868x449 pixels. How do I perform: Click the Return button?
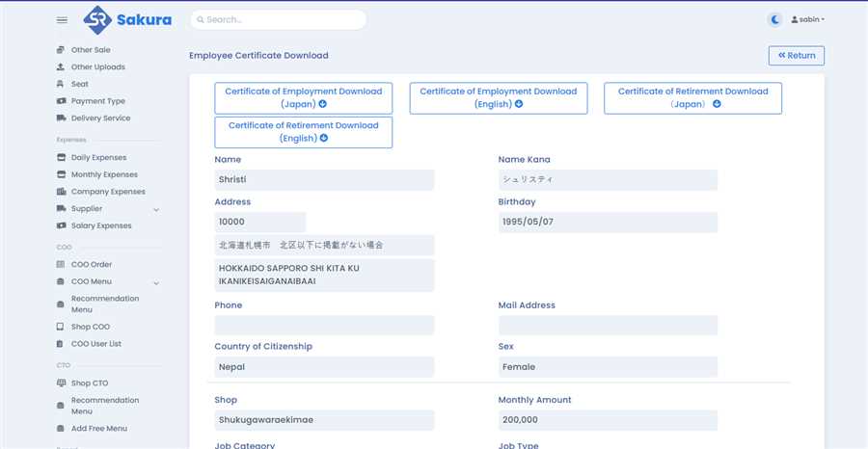[x=796, y=56]
